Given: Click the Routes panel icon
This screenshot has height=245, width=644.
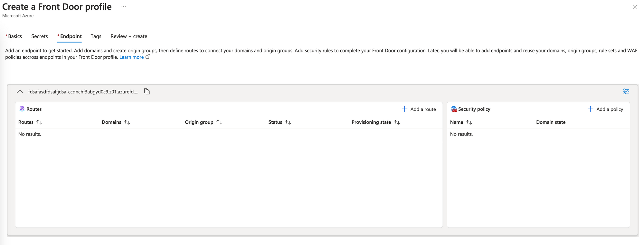Looking at the screenshot, I should 22,109.
